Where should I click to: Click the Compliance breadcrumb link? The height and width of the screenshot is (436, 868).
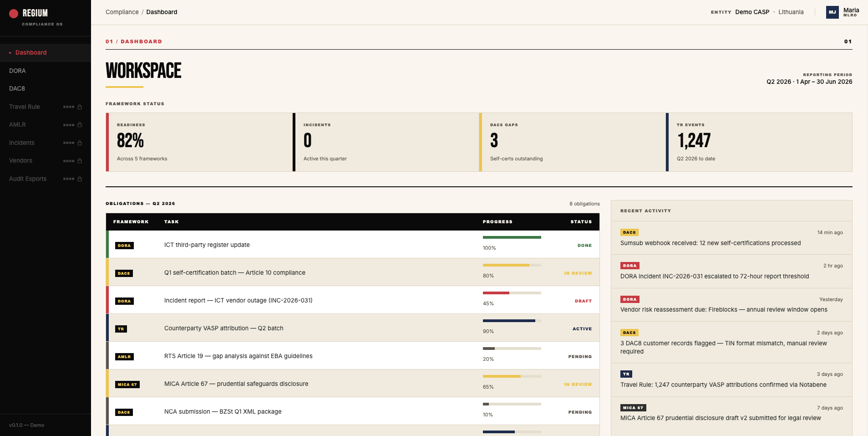122,12
